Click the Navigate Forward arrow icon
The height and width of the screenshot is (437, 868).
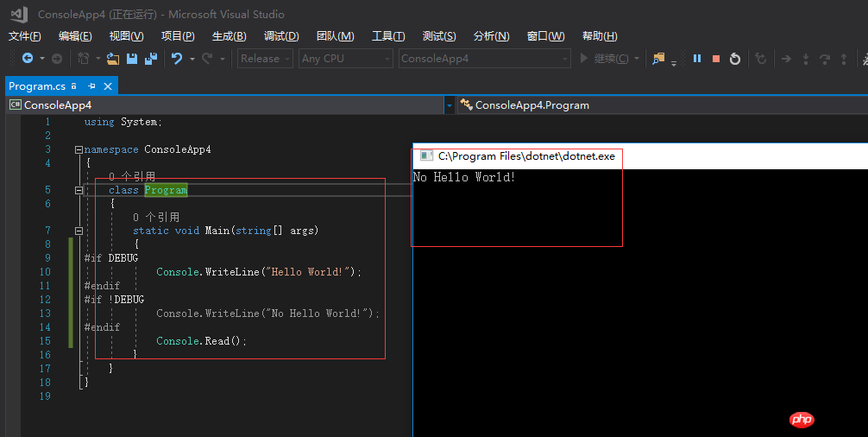[56, 58]
